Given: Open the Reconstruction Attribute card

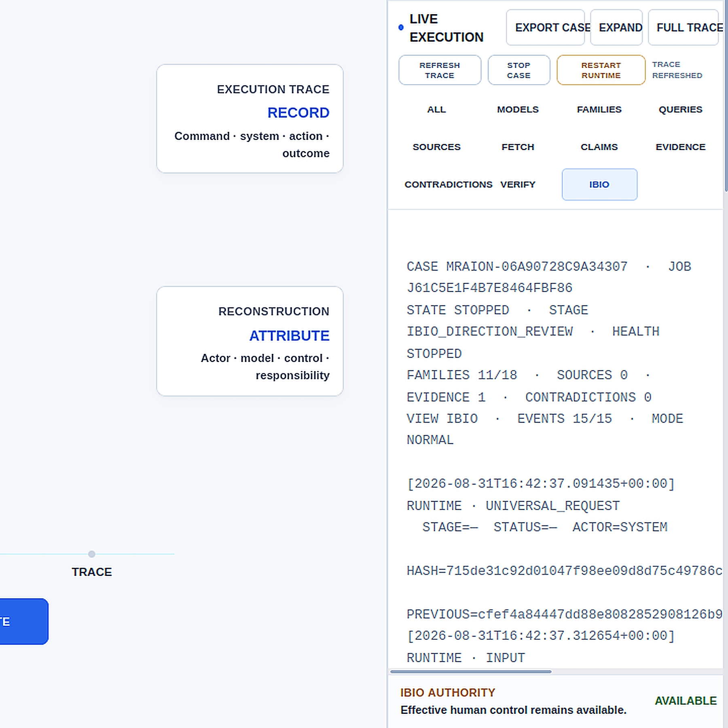Looking at the screenshot, I should tap(250, 341).
